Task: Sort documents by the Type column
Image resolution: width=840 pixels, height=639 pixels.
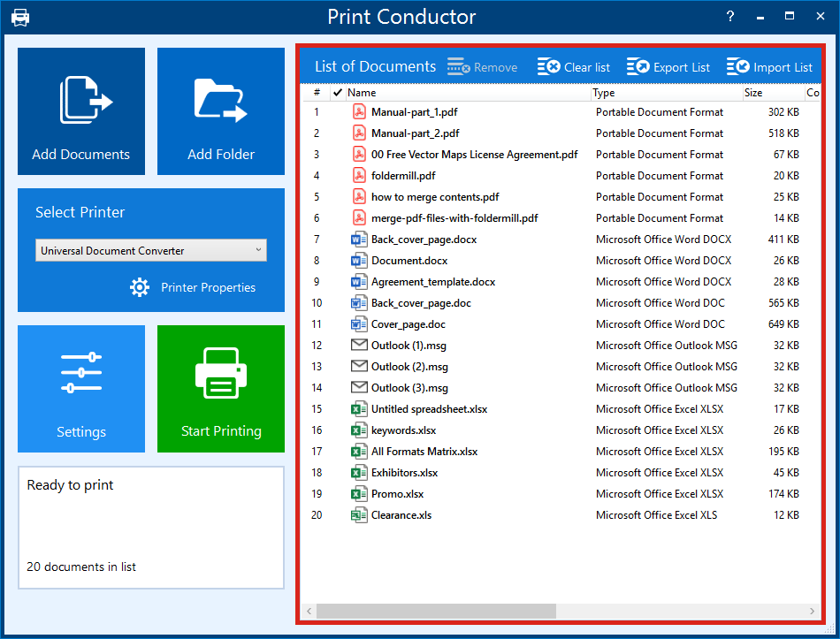Action: [x=665, y=93]
